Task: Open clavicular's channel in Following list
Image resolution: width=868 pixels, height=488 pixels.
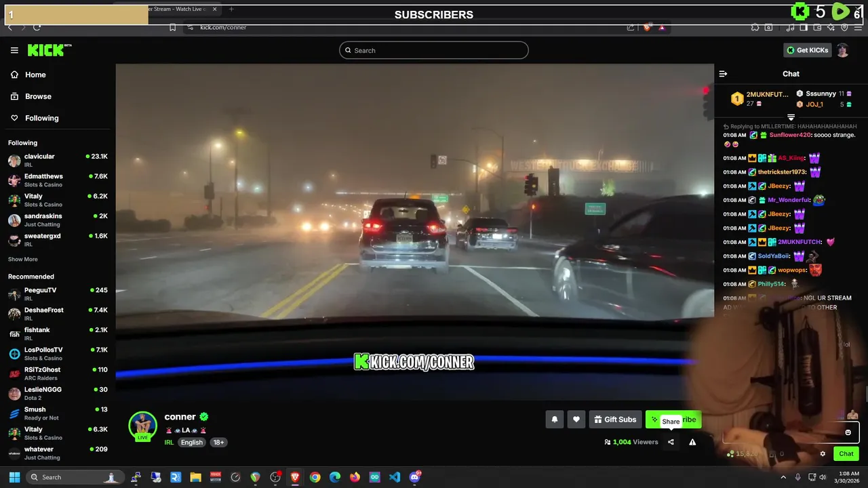Action: coord(58,160)
